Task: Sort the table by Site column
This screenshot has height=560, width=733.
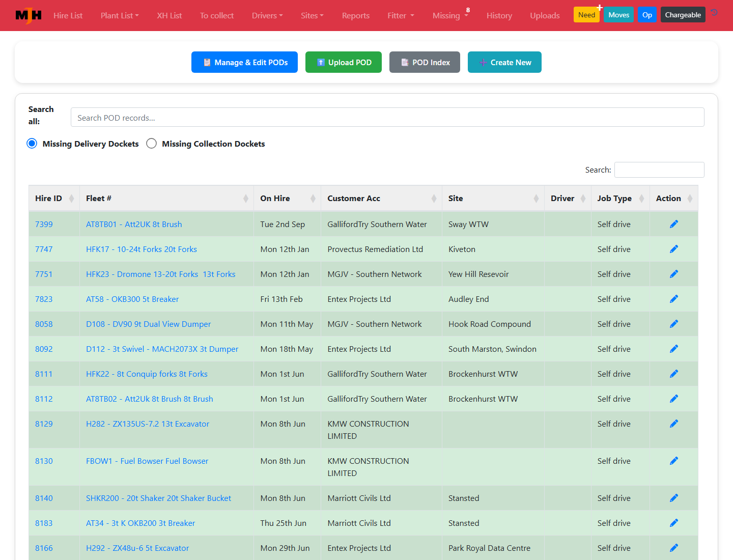Action: pyautogui.click(x=493, y=199)
